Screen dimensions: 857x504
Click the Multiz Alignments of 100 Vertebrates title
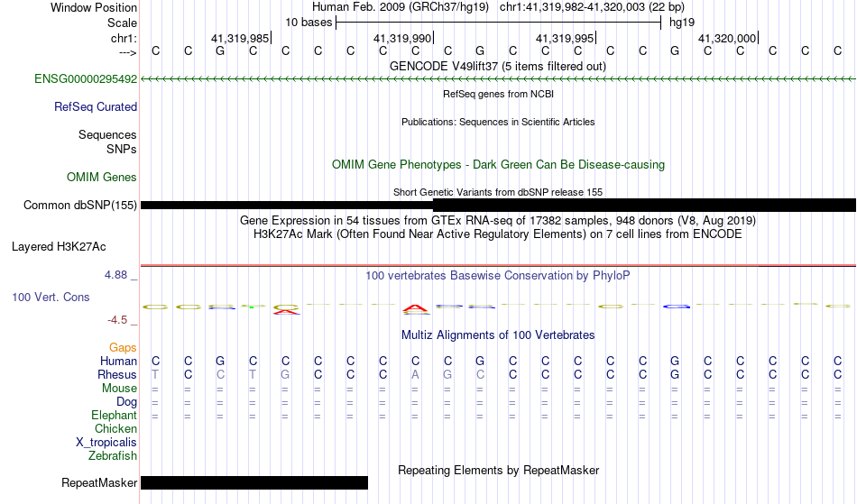pos(498,334)
